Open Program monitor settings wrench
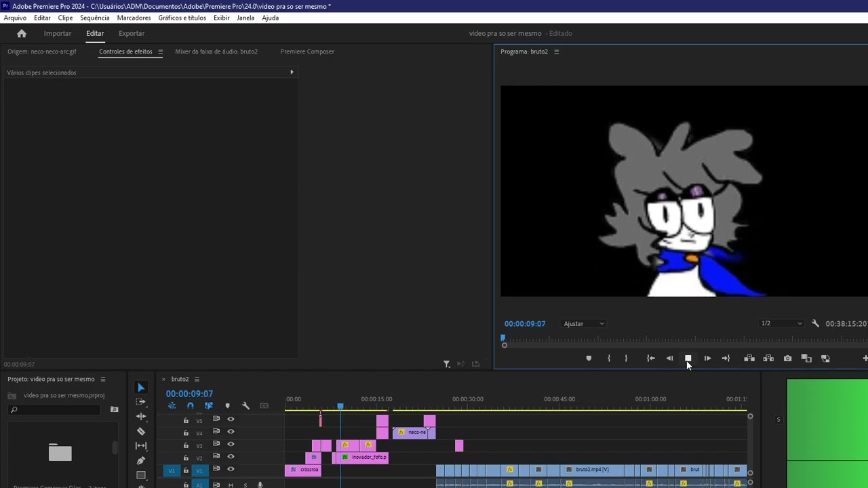The width and height of the screenshot is (868, 488). [x=815, y=324]
